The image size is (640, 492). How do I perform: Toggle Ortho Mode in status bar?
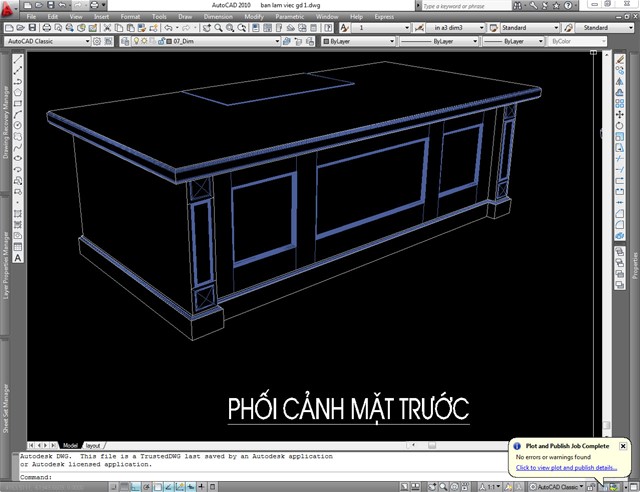pos(136,487)
